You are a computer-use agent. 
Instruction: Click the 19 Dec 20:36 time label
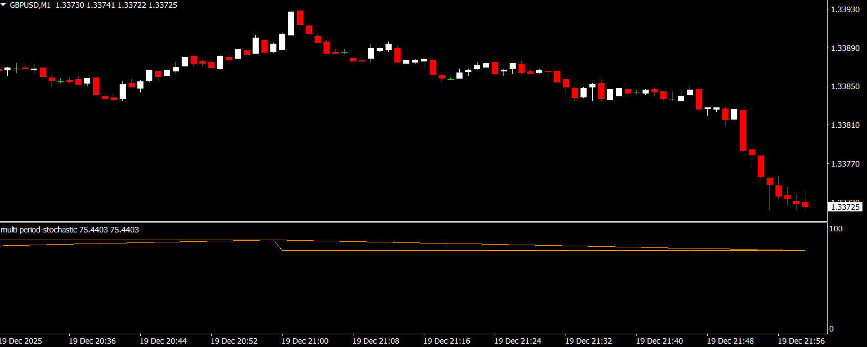click(92, 340)
